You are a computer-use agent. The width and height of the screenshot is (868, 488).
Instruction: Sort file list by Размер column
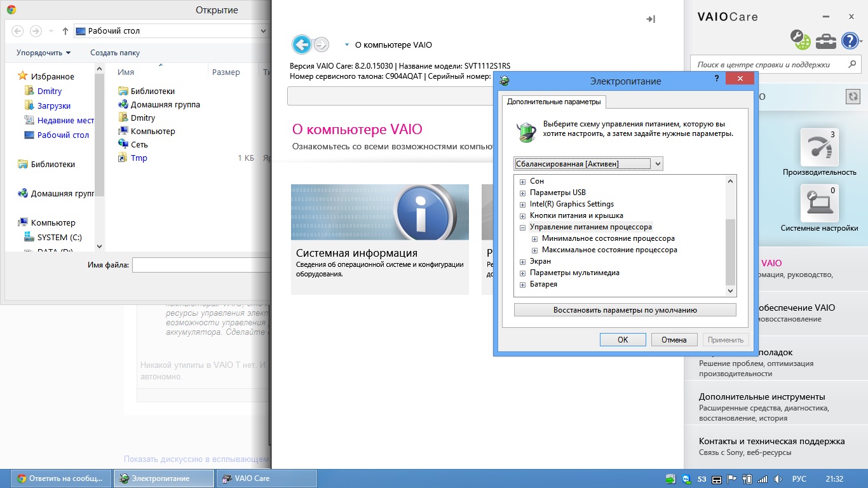click(x=226, y=72)
